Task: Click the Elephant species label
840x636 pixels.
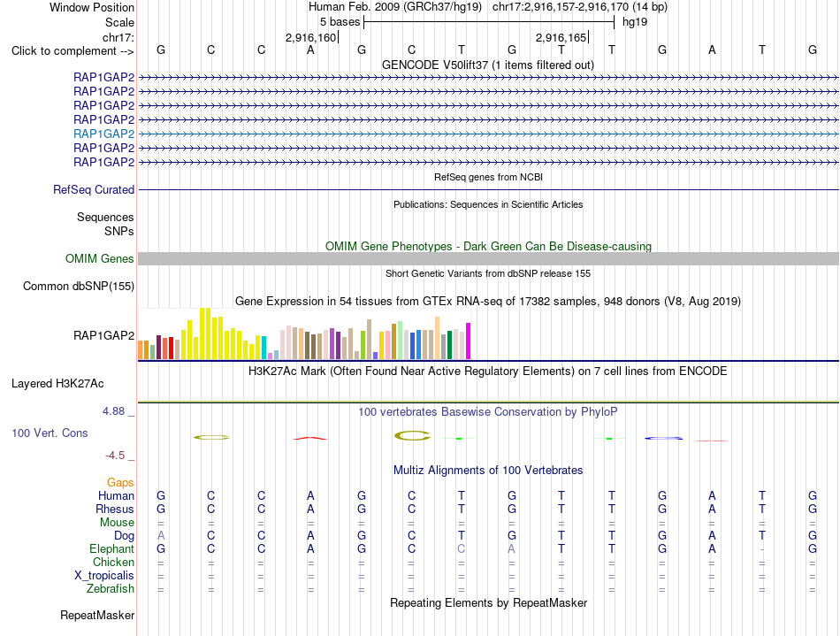Action: click(111, 548)
